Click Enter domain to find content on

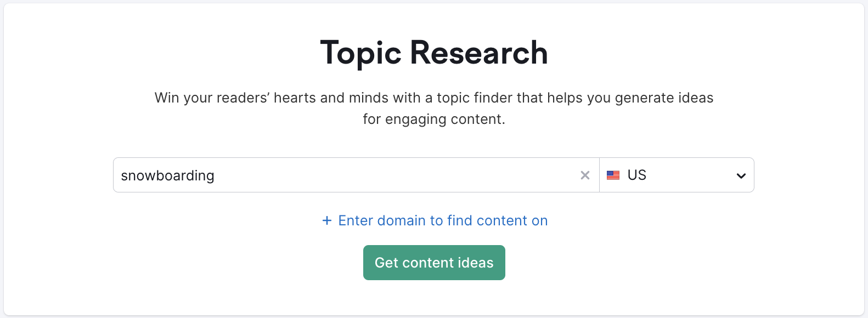tap(443, 220)
